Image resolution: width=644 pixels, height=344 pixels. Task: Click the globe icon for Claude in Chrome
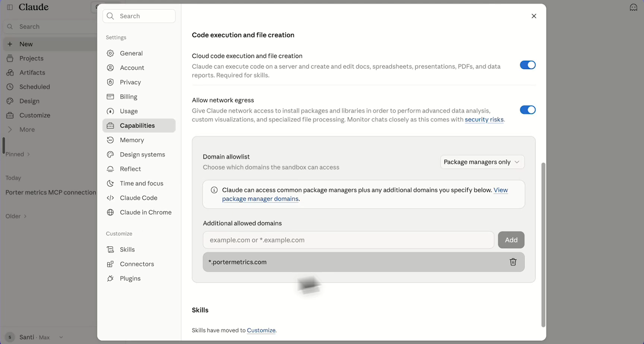click(x=110, y=212)
